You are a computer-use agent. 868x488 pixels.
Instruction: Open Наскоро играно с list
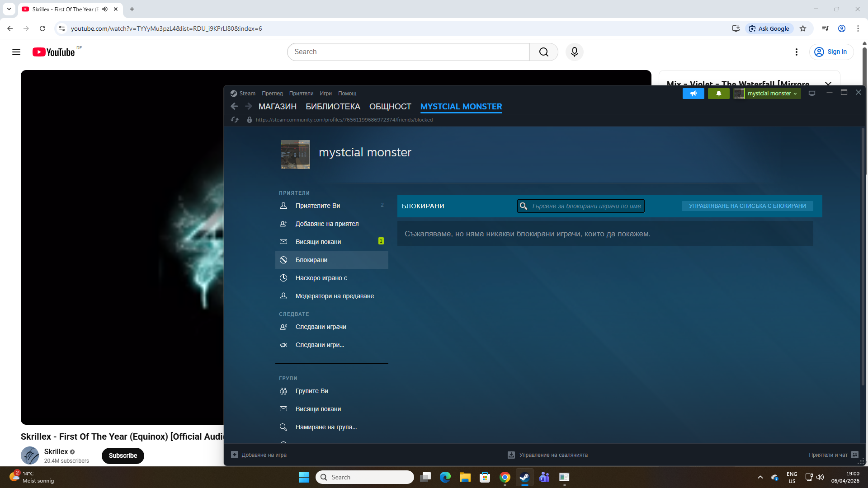(x=331, y=278)
